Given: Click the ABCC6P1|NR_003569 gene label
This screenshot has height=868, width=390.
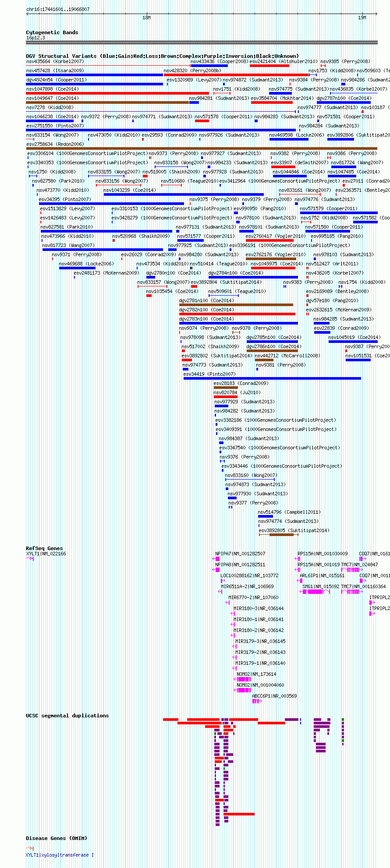Looking at the screenshot, I should (274, 696).
